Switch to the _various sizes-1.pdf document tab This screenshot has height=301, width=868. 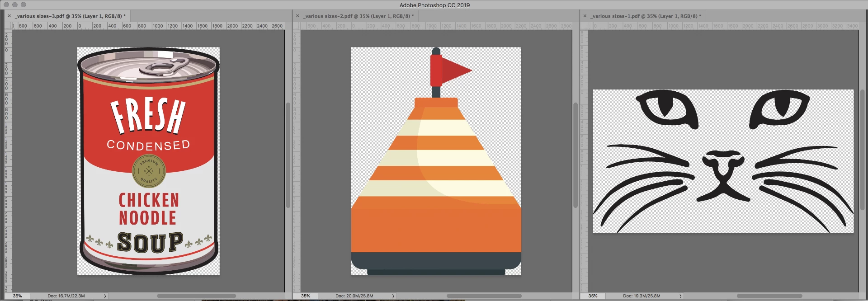click(646, 16)
